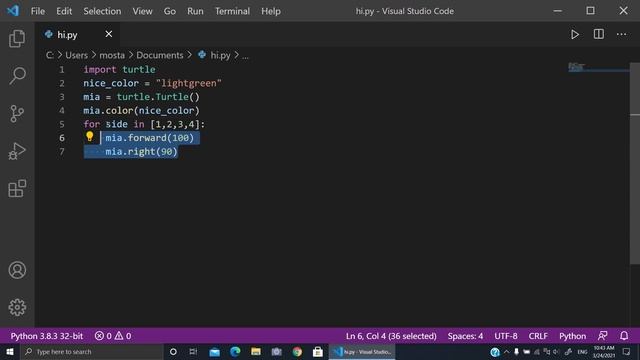The width and height of the screenshot is (640, 360).
Task: Open the Manage gear icon
Action: [x=17, y=307]
